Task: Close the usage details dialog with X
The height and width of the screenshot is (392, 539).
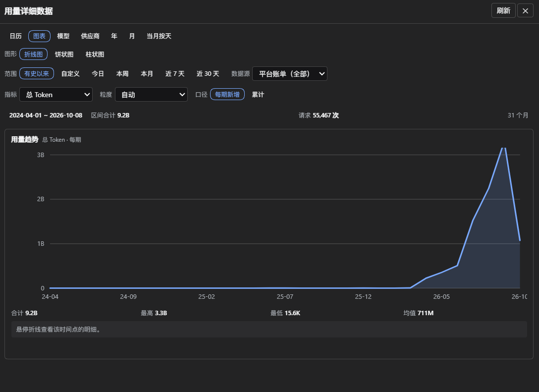Action: (525, 11)
